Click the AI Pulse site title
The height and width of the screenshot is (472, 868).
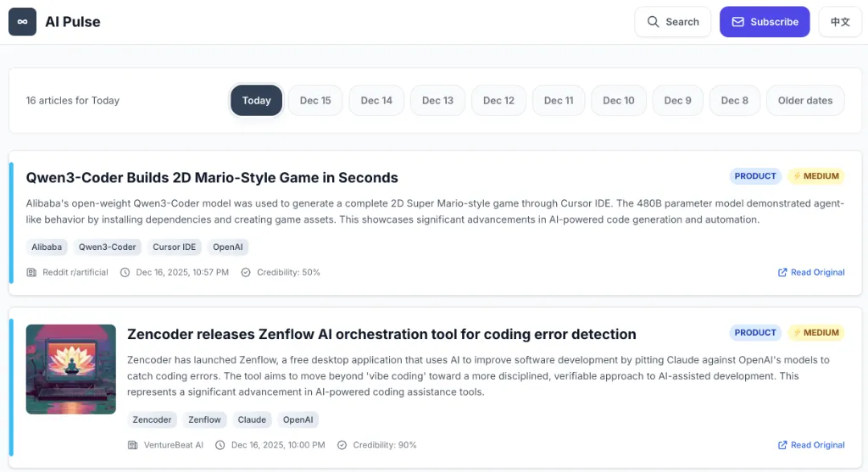coord(73,21)
